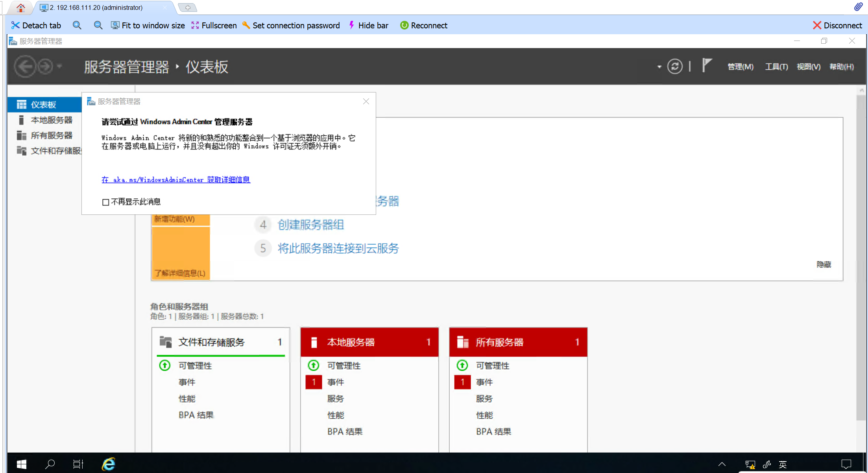This screenshot has height=473, width=868.
Task: Click 隐藏 to hide welcome panel
Action: tap(824, 264)
